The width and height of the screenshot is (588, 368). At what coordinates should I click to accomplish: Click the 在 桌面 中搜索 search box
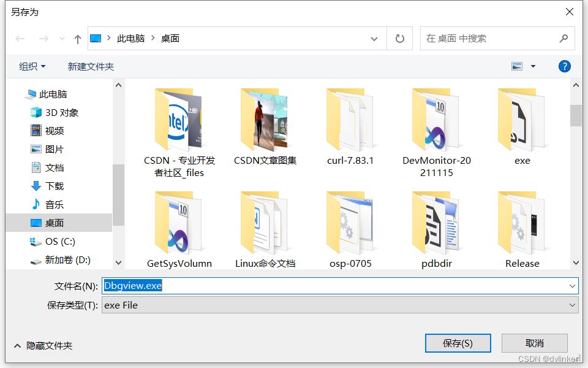[x=490, y=39]
